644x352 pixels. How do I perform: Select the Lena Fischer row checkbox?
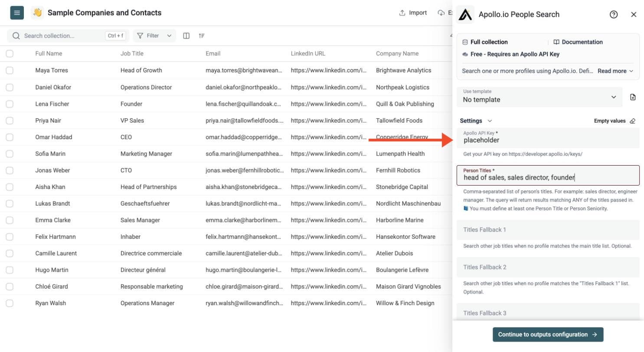[10, 104]
